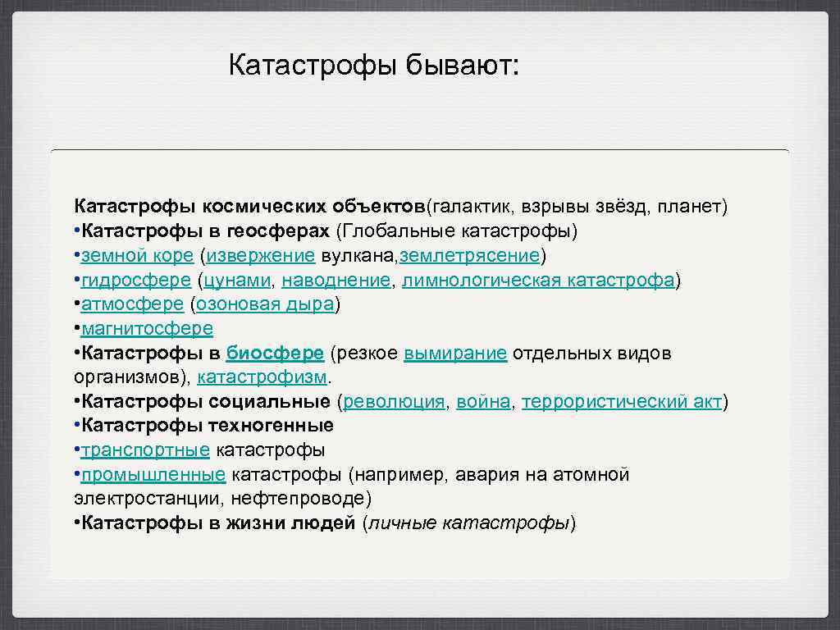Open the 'война' hyperlink
840x630 pixels.
coord(483,402)
